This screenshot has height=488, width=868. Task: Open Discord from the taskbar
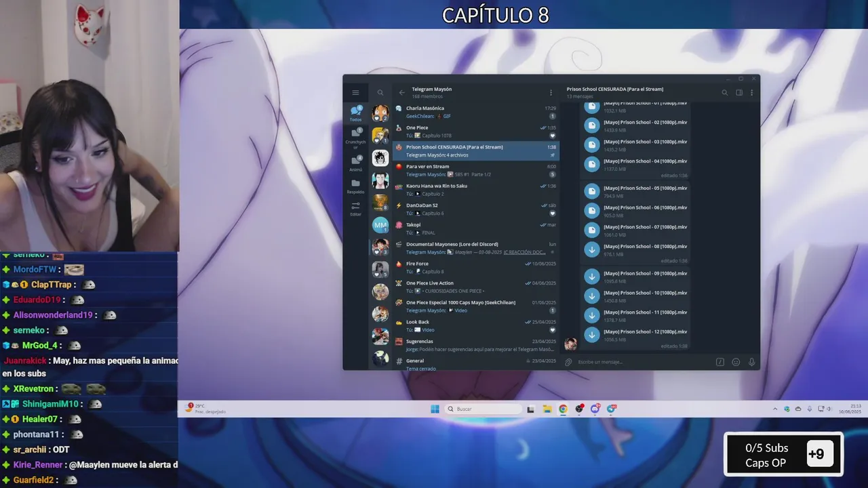[595, 409]
